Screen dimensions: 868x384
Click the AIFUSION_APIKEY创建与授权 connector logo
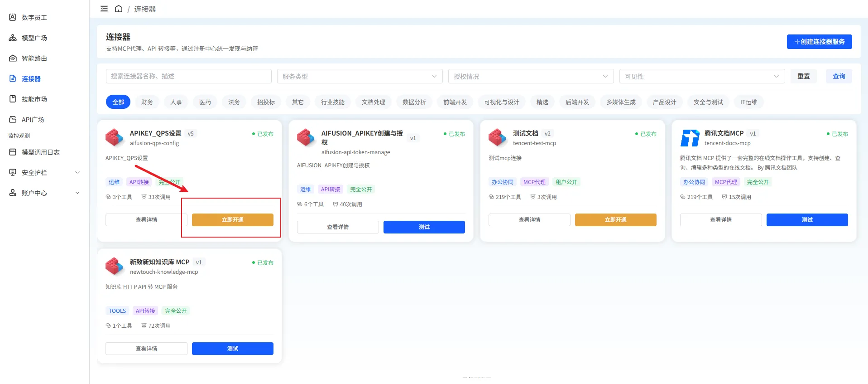point(306,138)
